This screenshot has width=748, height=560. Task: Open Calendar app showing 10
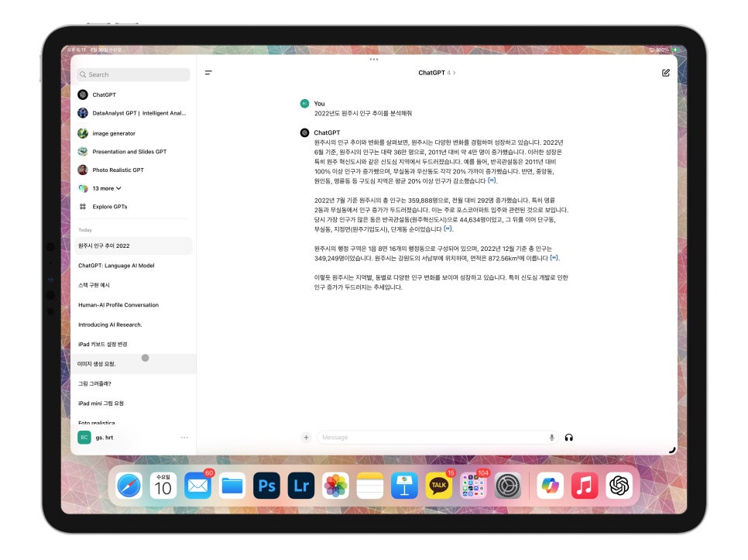(x=163, y=486)
